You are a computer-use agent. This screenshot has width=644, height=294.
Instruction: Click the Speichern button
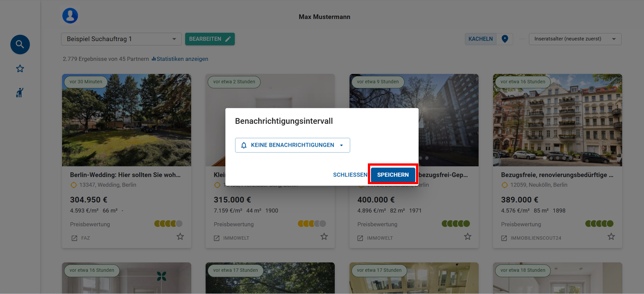pyautogui.click(x=393, y=175)
